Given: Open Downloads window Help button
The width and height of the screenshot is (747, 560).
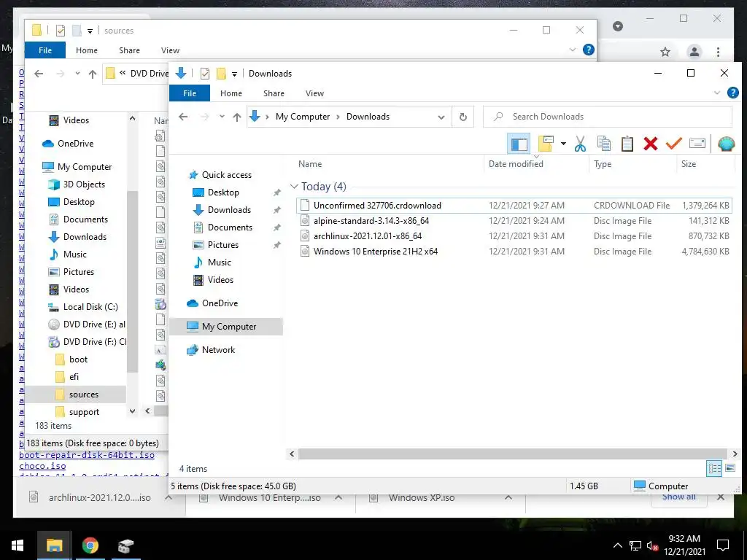Looking at the screenshot, I should pos(733,93).
